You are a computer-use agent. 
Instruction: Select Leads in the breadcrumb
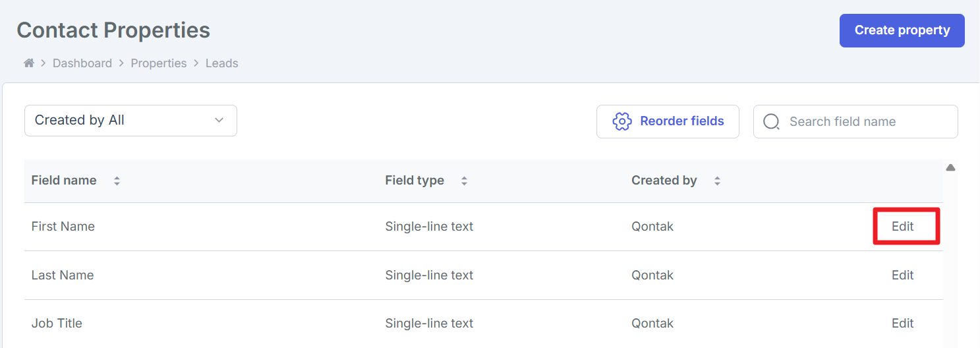[221, 63]
